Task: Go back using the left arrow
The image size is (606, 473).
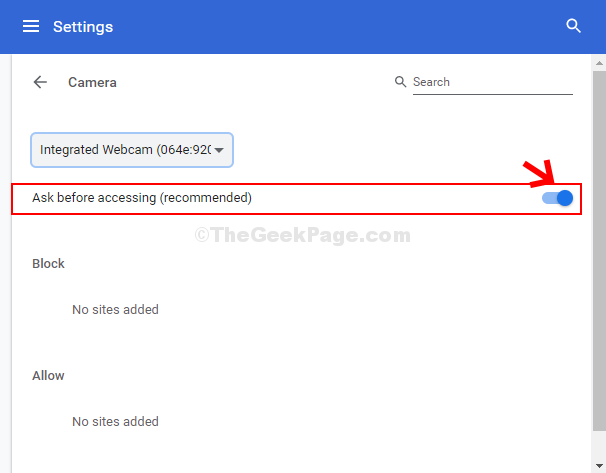Action: click(x=40, y=82)
